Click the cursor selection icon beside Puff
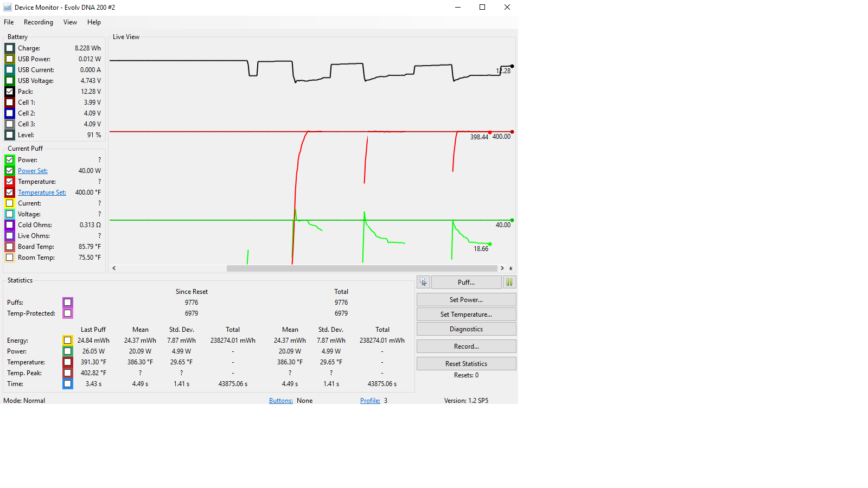 423,282
